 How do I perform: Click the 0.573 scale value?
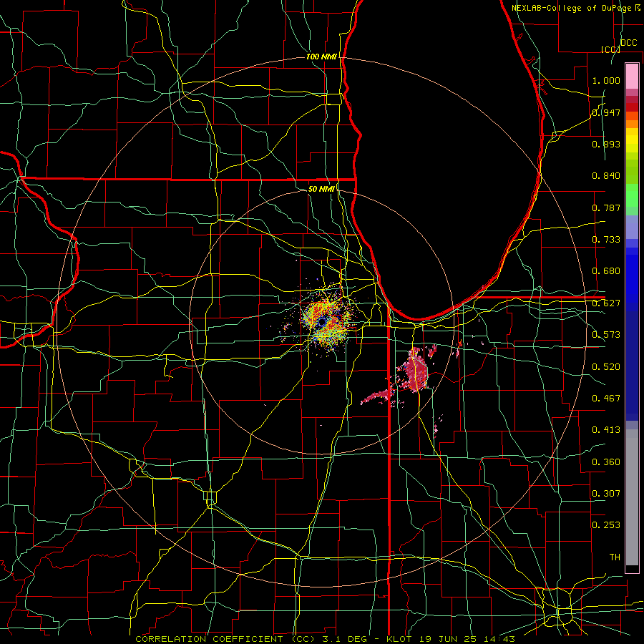606,335
